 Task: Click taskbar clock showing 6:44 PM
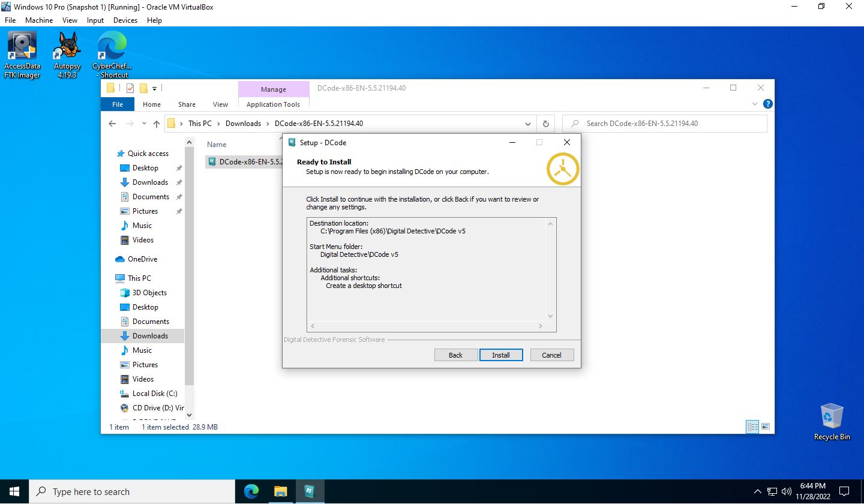coord(813,491)
